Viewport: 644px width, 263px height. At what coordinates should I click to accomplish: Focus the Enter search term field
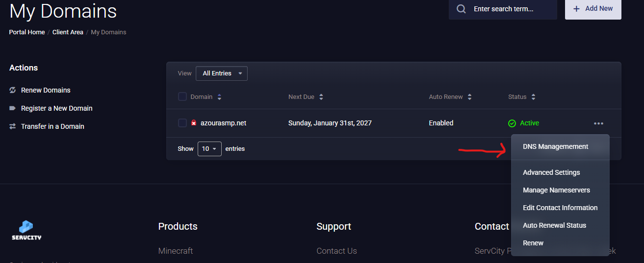510,9
